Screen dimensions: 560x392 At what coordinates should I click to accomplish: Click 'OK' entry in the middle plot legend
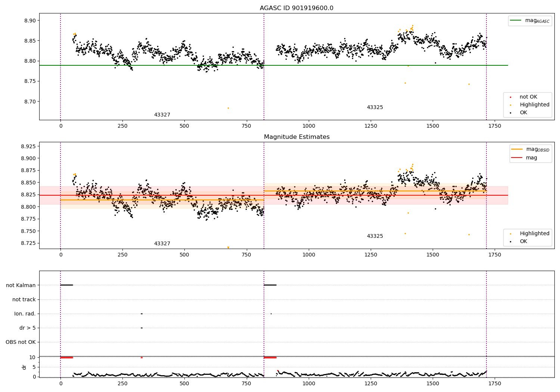pyautogui.click(x=523, y=242)
